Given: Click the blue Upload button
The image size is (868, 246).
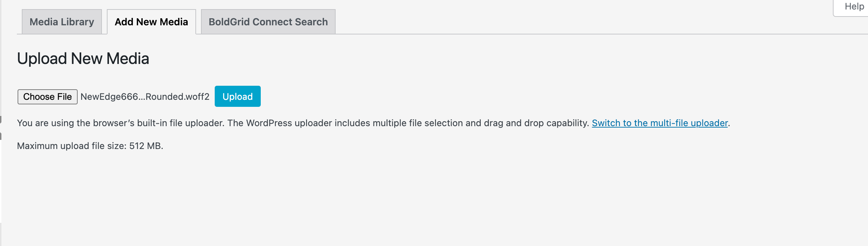Looking at the screenshot, I should pos(238,96).
